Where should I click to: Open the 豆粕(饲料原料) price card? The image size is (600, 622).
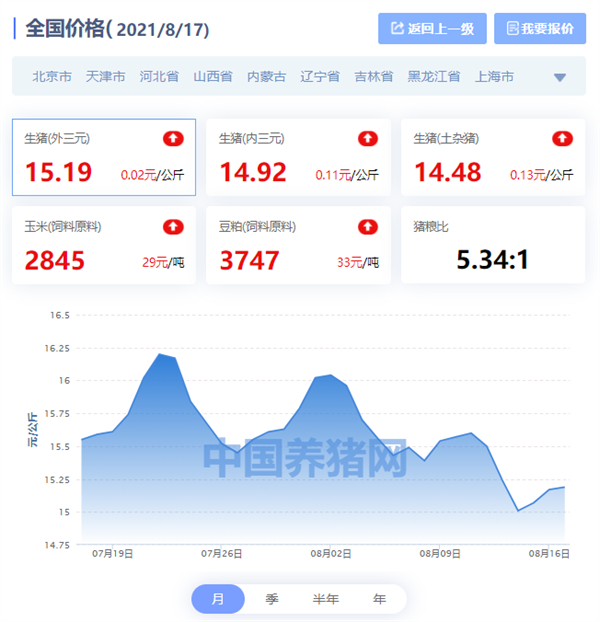click(298, 245)
